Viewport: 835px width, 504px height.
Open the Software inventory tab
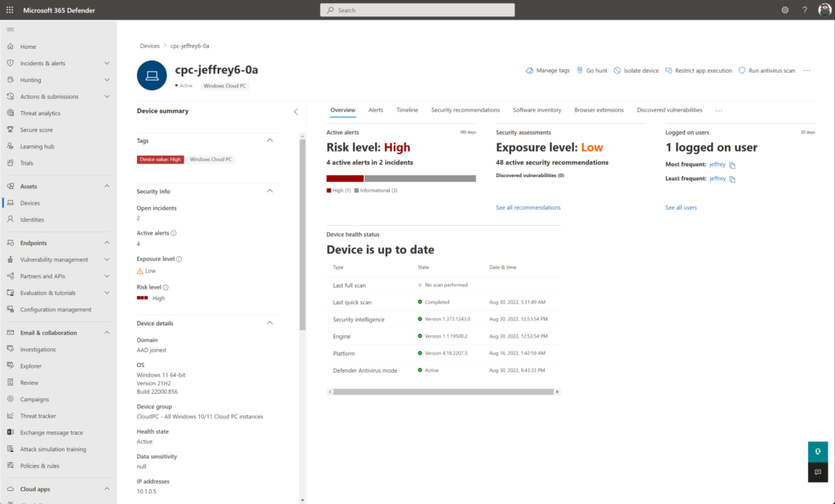(x=537, y=110)
